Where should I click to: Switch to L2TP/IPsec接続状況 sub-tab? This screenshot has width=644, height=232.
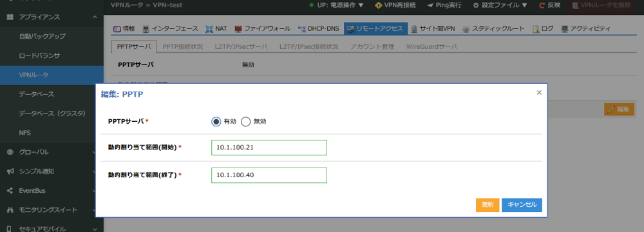click(x=309, y=46)
